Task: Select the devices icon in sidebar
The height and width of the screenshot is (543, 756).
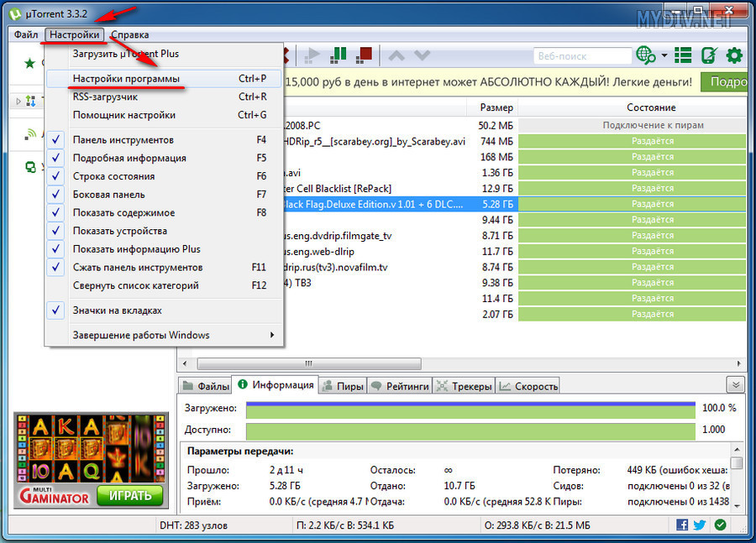Action: (30, 167)
